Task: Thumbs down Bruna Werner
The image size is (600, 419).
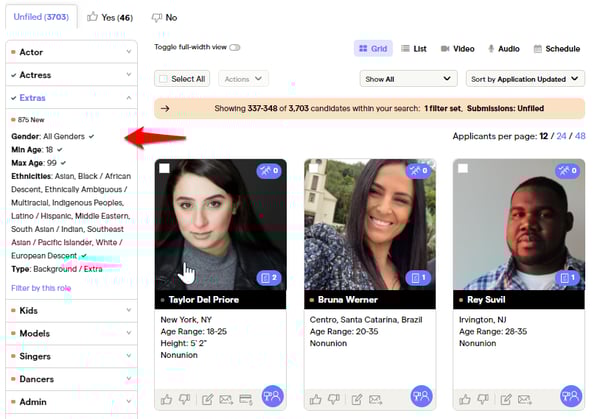Action: tap(334, 400)
